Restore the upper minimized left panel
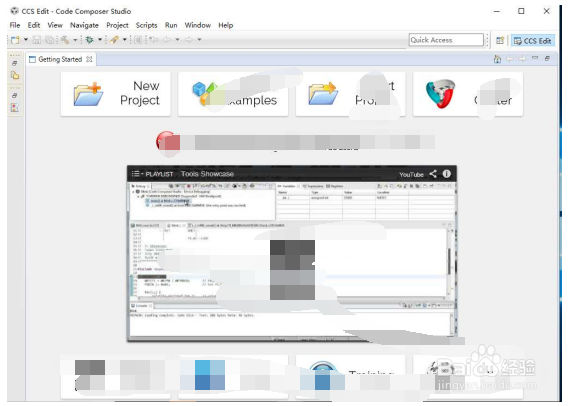This screenshot has width=570, height=406. [15, 63]
